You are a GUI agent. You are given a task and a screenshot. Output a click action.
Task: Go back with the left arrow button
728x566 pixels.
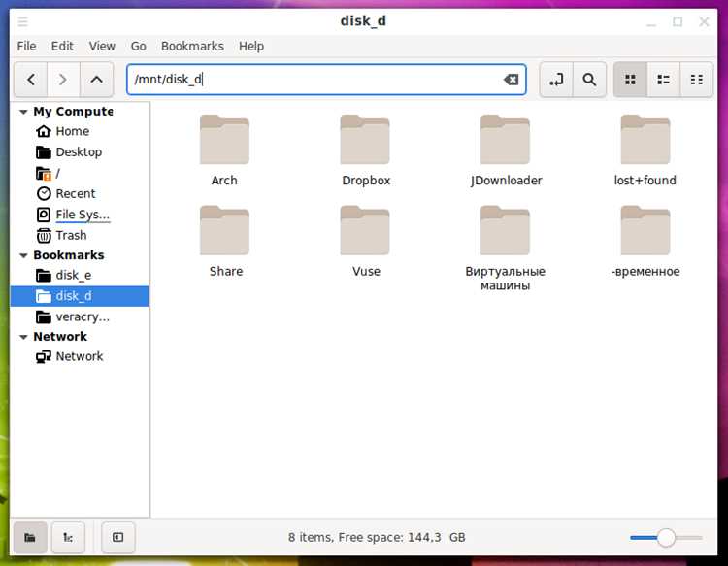tap(31, 80)
